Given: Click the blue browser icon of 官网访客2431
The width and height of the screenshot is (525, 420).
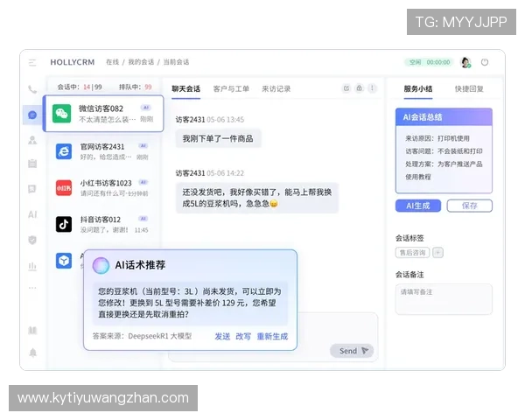Looking at the screenshot, I should click(x=64, y=151).
